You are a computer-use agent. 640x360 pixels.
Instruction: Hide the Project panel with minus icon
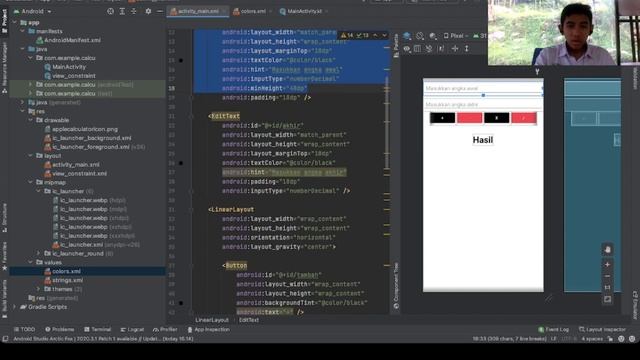160,11
